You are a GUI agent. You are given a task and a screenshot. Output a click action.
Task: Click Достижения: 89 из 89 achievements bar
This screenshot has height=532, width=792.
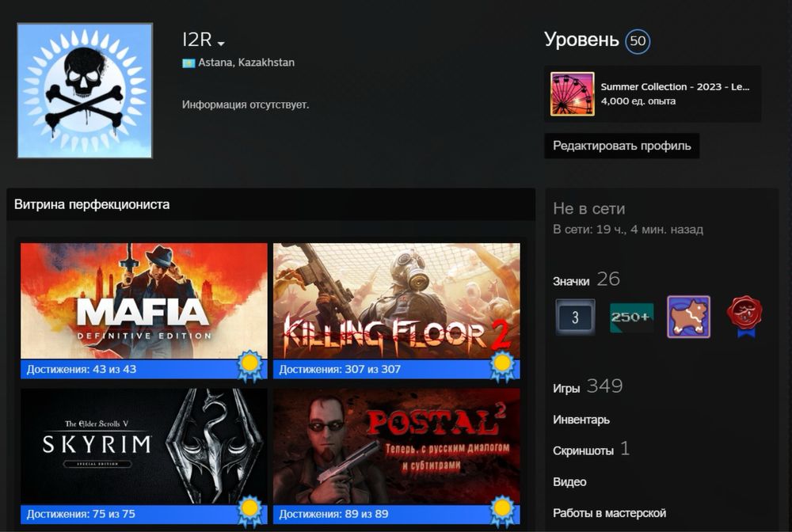coord(397,514)
